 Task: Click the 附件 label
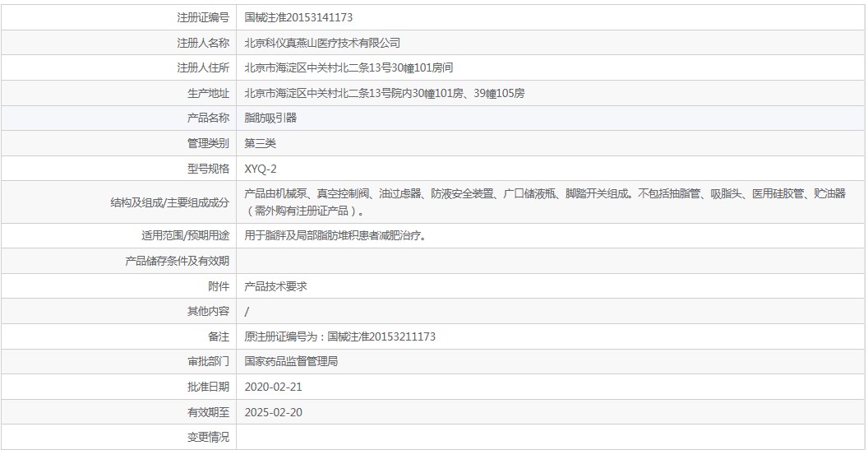[219, 286]
